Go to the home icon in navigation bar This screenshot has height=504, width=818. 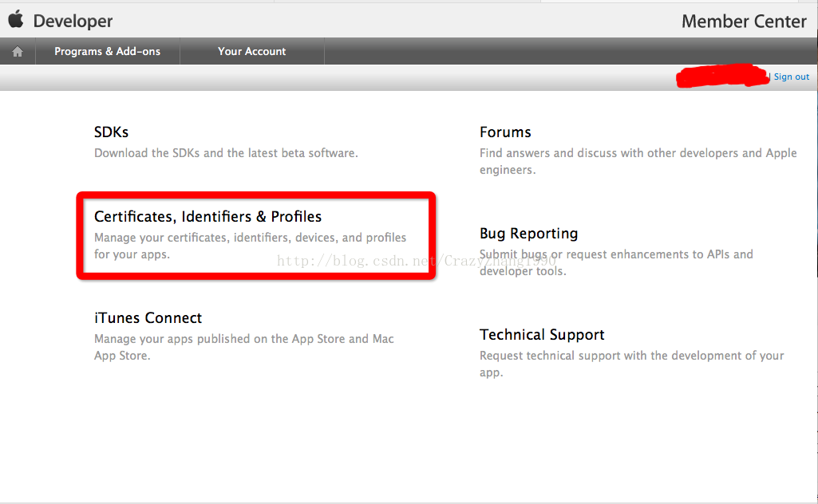click(18, 51)
